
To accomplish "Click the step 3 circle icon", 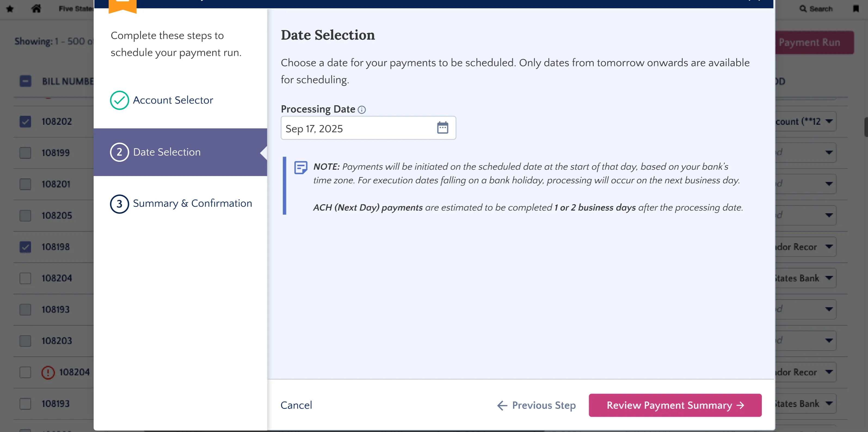I will click(119, 204).
